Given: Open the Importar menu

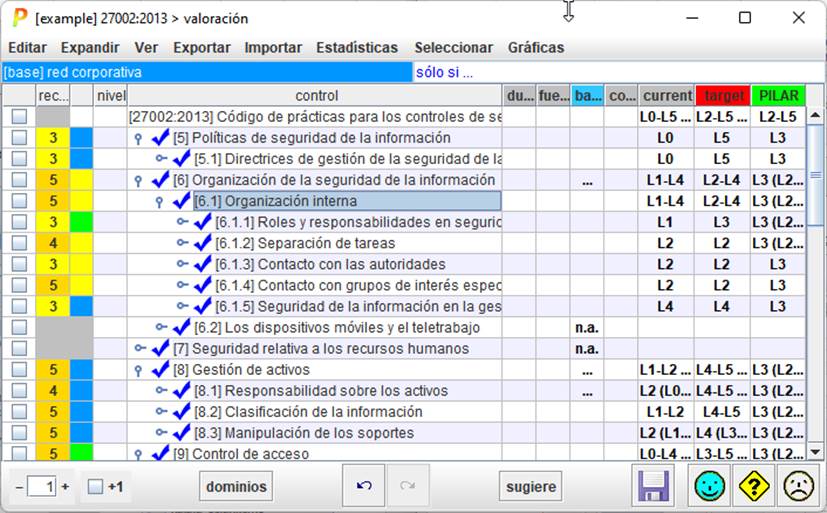Looking at the screenshot, I should point(273,47).
